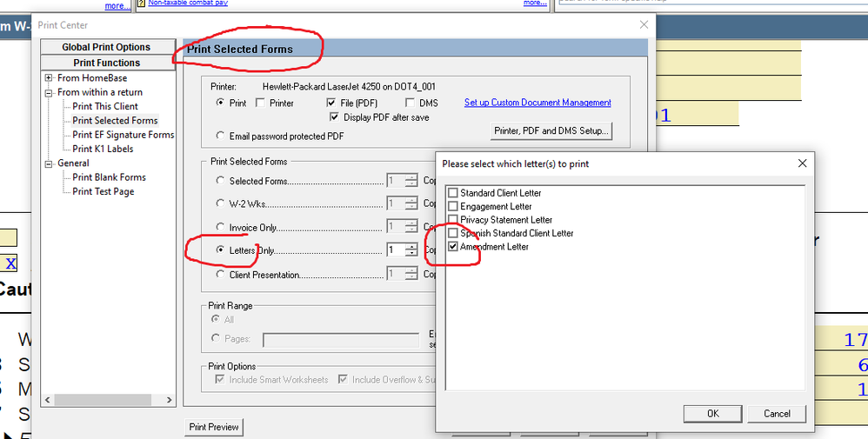This screenshot has height=439, width=868.
Task: Enable the Engagement Letter checkbox
Action: point(452,207)
